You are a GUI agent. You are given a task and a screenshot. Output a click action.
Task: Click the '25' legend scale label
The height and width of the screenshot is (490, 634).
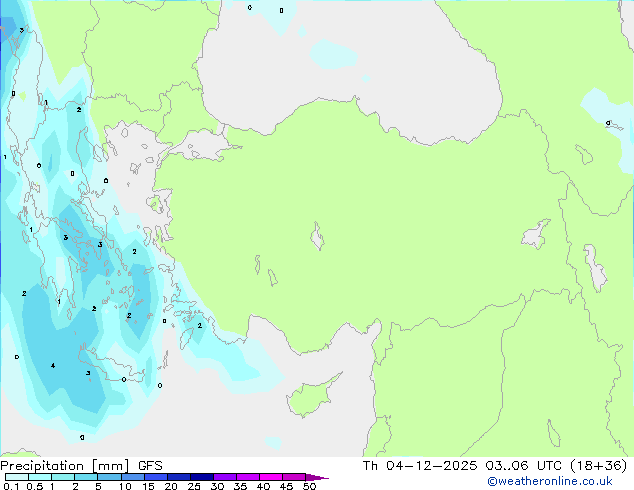tap(194, 486)
